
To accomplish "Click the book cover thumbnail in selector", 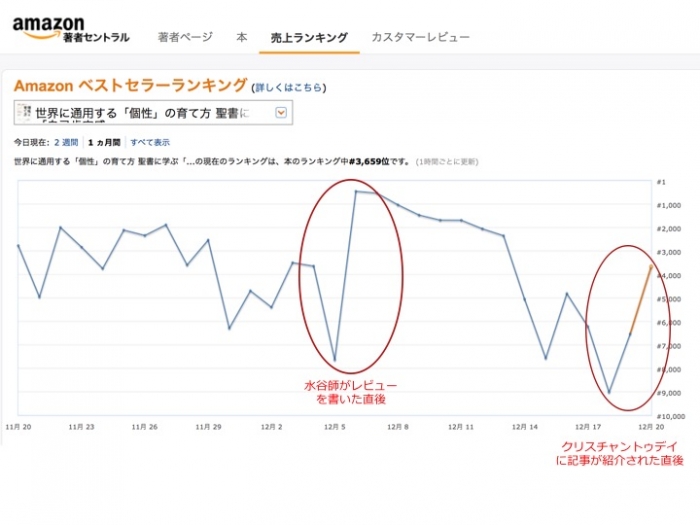I will pyautogui.click(x=24, y=112).
